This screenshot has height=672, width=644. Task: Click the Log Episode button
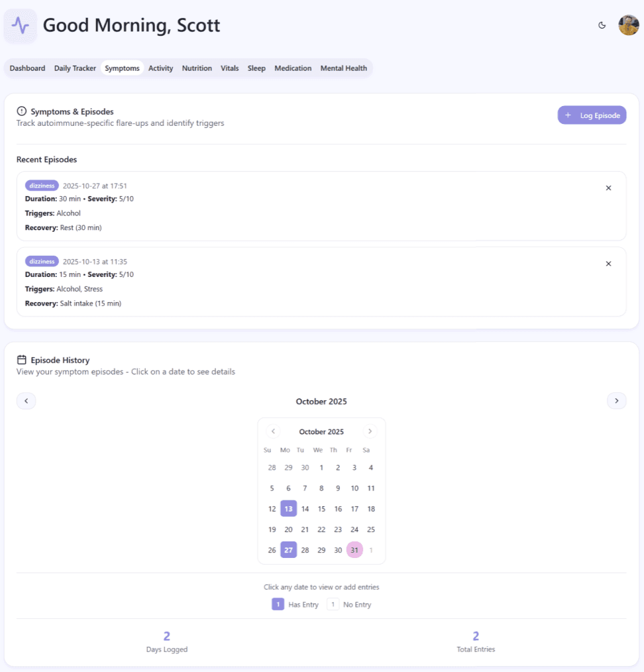[592, 115]
